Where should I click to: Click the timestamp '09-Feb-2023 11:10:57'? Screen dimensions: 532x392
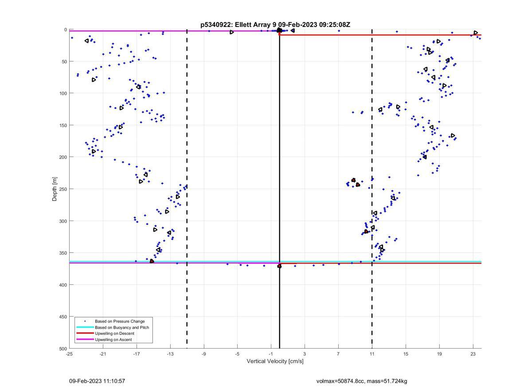[x=97, y=381]
